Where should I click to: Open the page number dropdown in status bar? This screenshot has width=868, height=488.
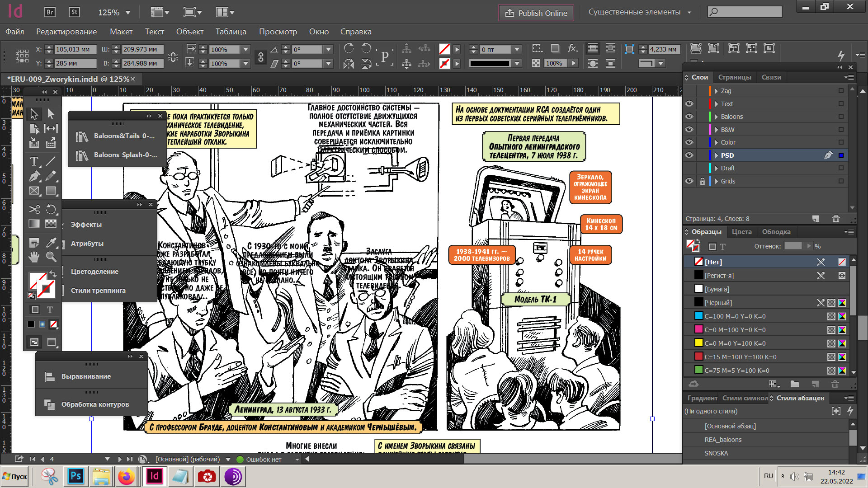(x=107, y=459)
